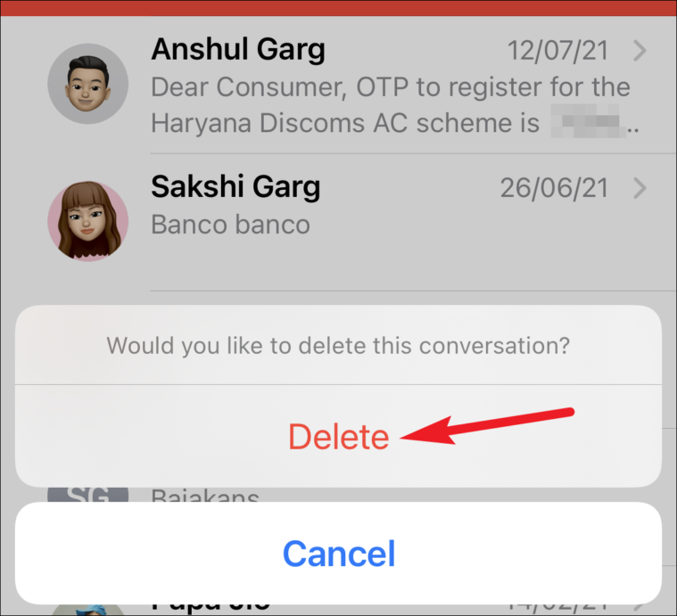This screenshot has height=616, width=677.
Task: Confirm deletion with the red Delete button
Action: point(339,436)
